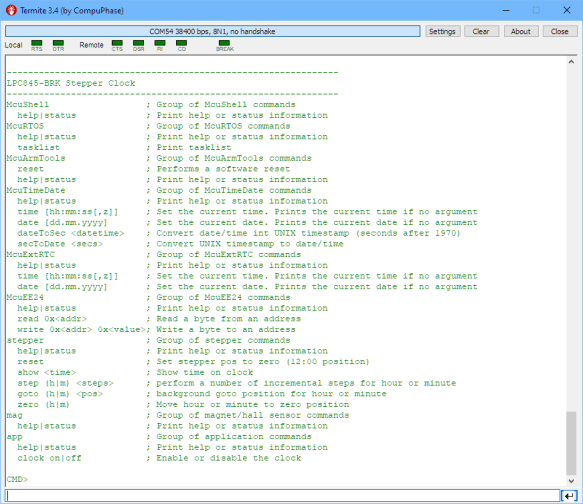The image size is (583, 504).
Task: Click the 'zero (h|m)' command
Action: coord(44,404)
